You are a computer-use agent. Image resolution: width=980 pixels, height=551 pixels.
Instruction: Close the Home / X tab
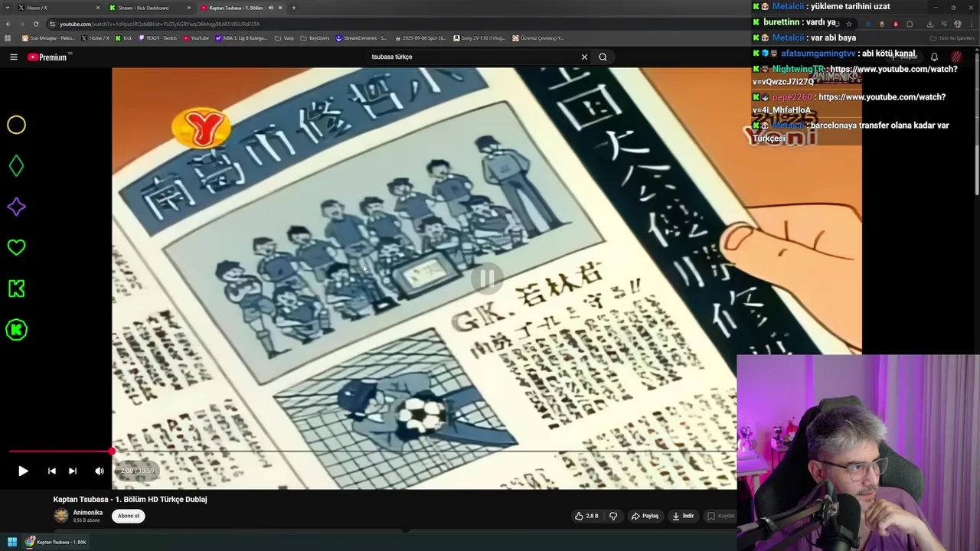click(x=98, y=8)
